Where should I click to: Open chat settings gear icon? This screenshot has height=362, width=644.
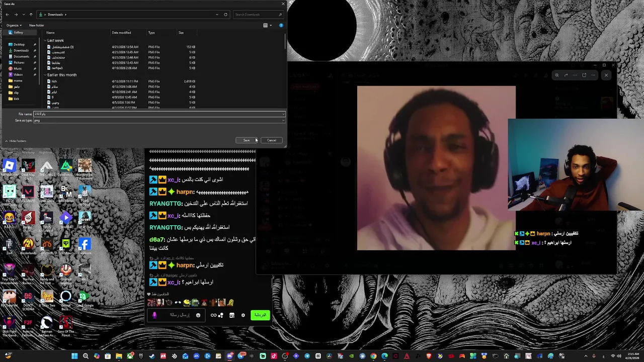243,315
